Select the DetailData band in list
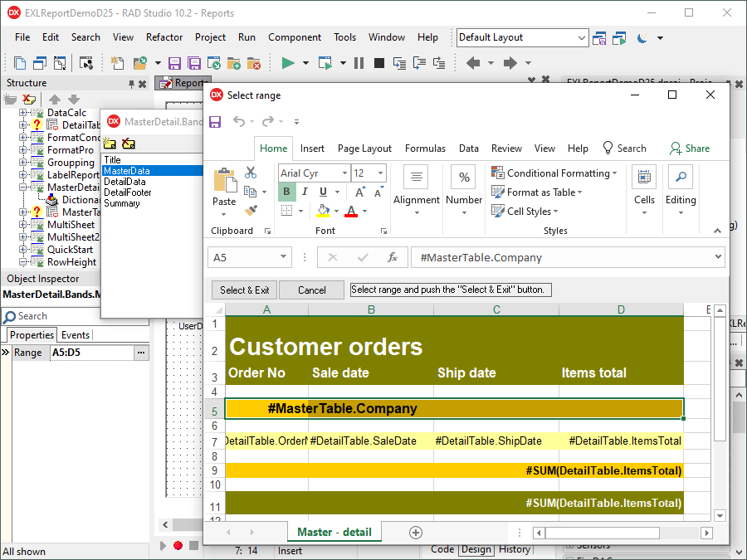747x560 pixels. 124,182
